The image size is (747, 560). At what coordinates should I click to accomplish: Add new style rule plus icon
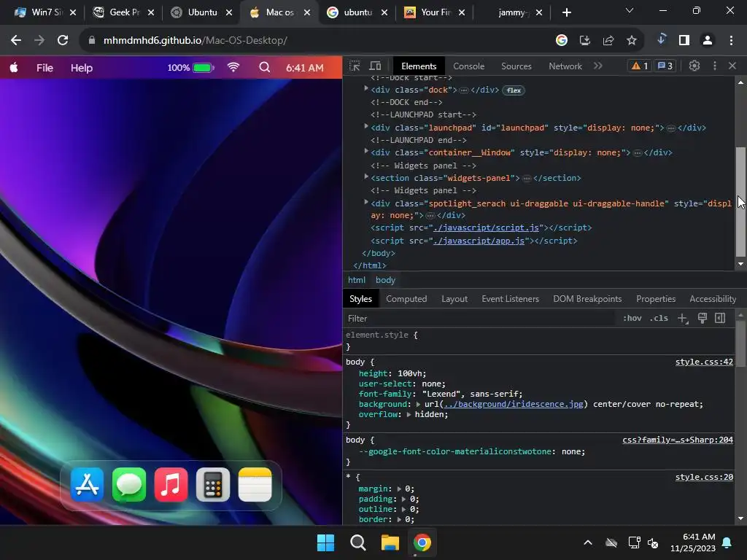[683, 318]
